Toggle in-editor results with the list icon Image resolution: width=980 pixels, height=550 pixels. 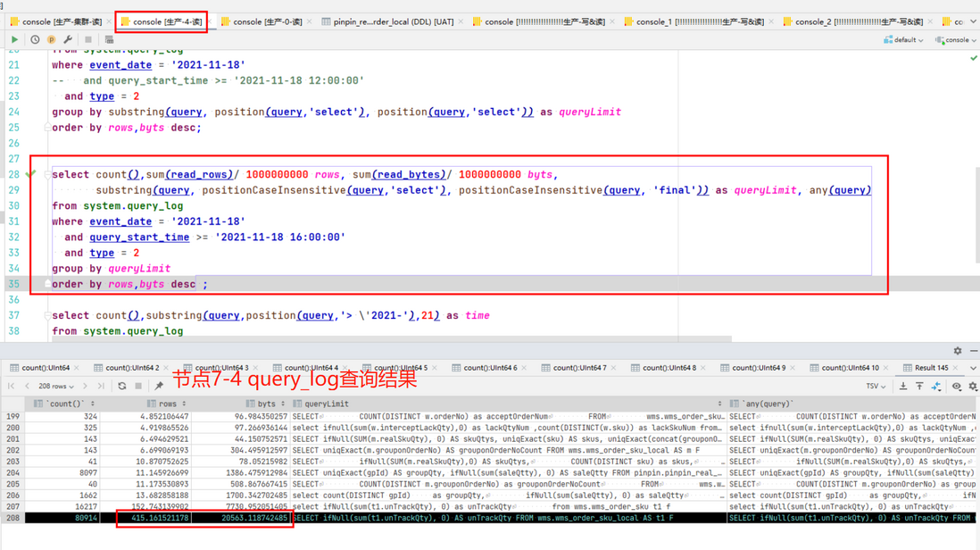click(109, 39)
